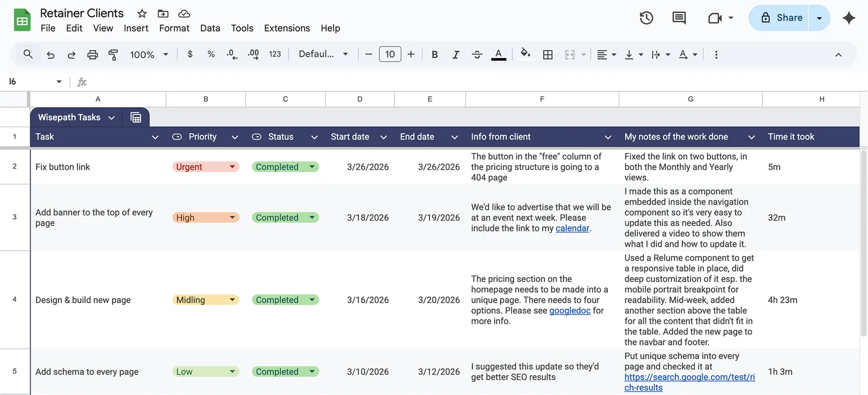This screenshot has height=395, width=868.
Task: Check the cloud save status icon
Action: [184, 13]
